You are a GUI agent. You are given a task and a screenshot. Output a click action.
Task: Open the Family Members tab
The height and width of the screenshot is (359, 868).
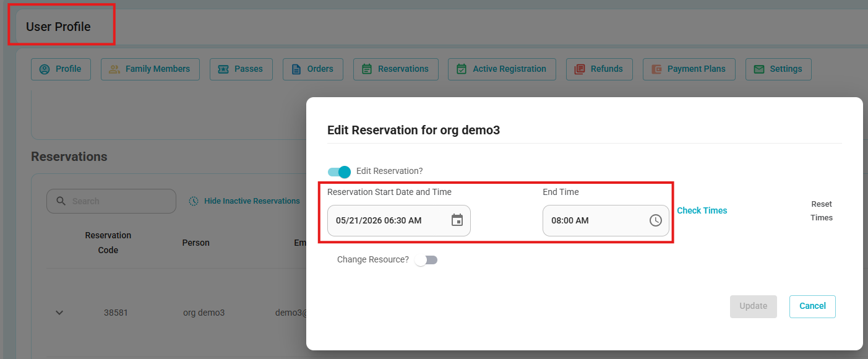click(150, 69)
